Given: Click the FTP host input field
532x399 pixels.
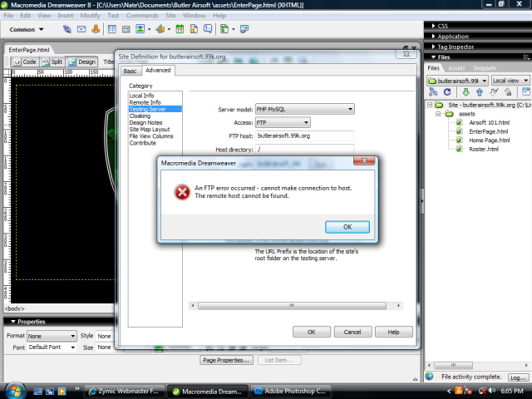Looking at the screenshot, I should [x=304, y=135].
